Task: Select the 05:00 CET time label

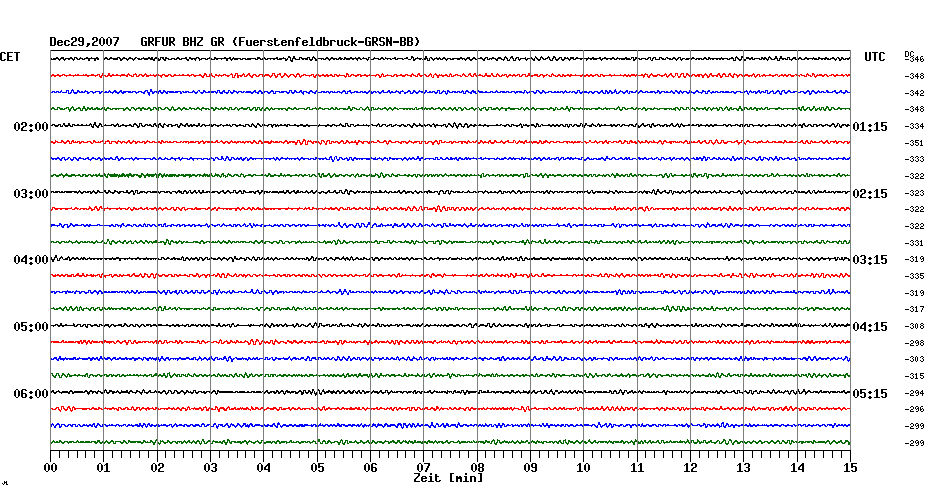Action: point(31,327)
